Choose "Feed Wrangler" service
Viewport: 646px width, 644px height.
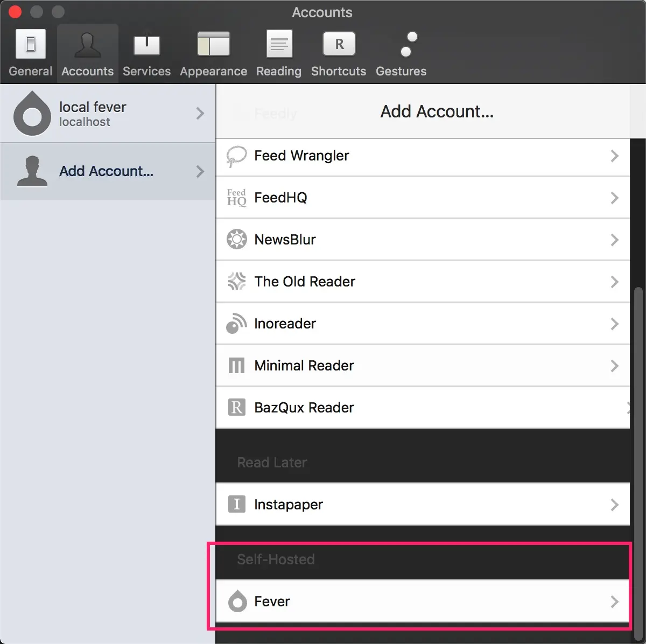[301, 156]
